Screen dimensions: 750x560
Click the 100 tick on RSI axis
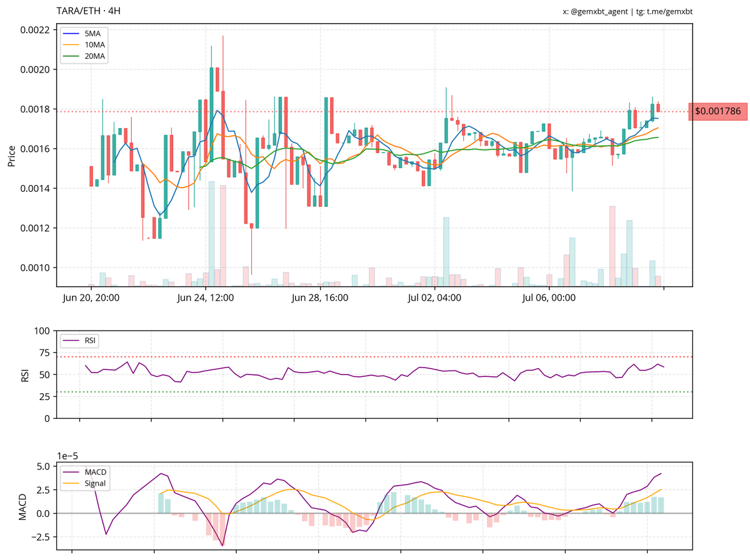43,331
